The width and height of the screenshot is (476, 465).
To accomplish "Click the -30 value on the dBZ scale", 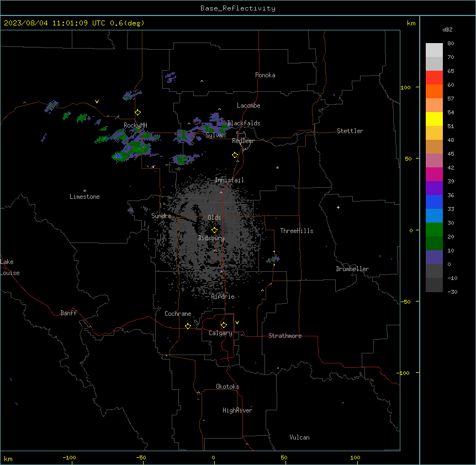I will click(x=452, y=292).
